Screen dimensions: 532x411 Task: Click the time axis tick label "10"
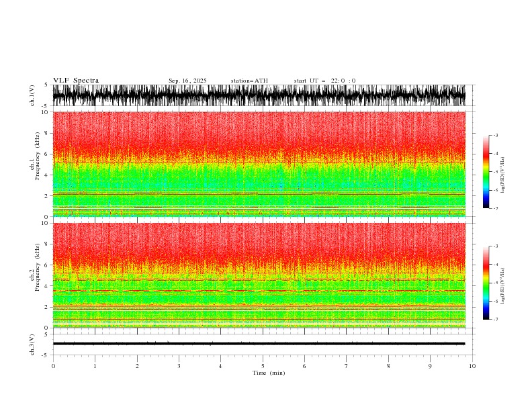click(472, 366)
